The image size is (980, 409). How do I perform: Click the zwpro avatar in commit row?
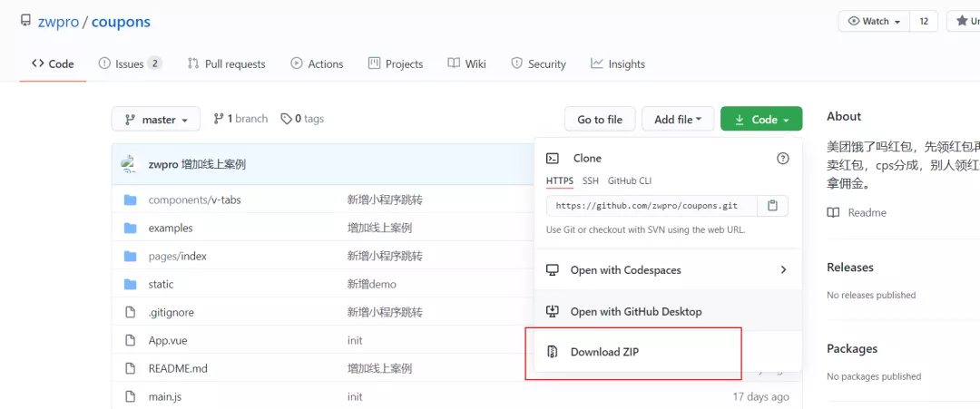129,164
